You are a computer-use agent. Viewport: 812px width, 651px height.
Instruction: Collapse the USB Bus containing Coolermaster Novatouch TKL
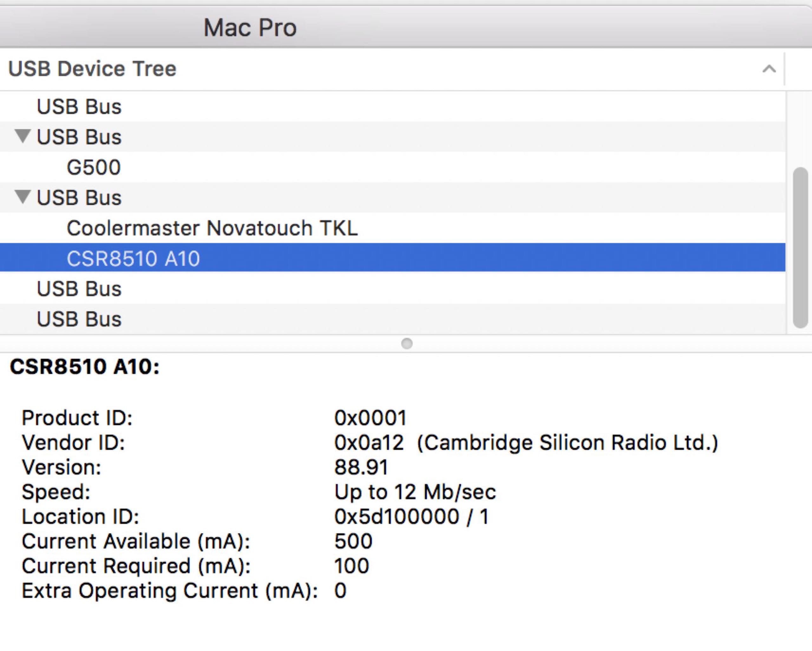point(23,197)
